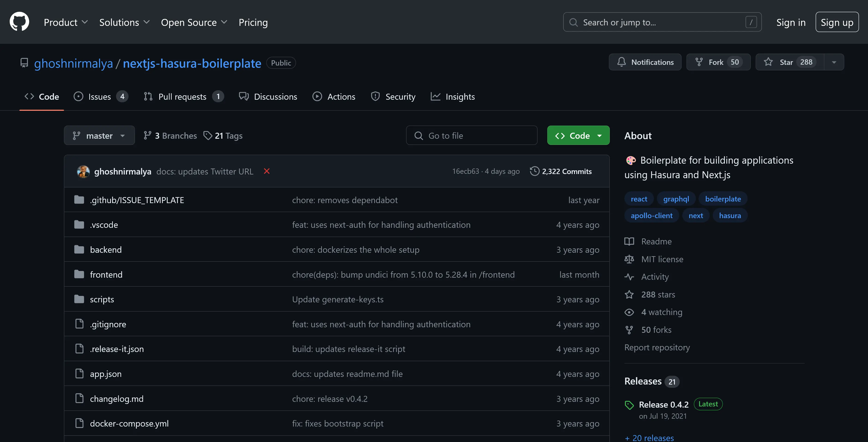Open the master branch selector
Image resolution: width=868 pixels, height=442 pixels.
pos(99,135)
